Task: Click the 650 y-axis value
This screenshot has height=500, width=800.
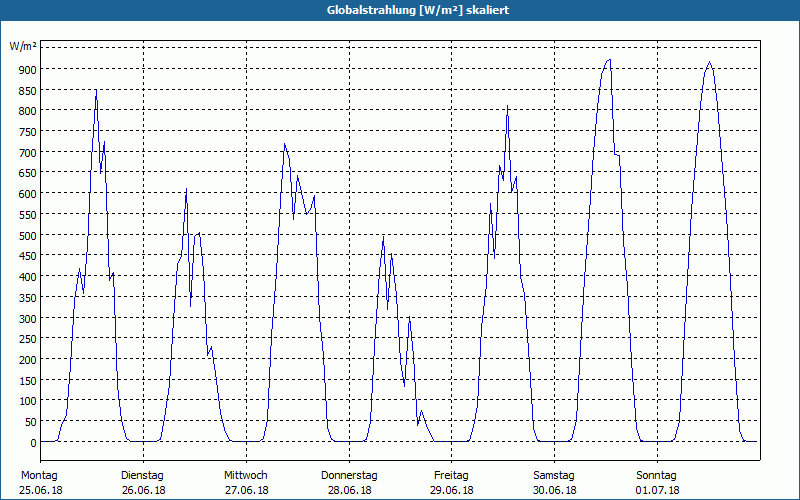Action: (28, 173)
